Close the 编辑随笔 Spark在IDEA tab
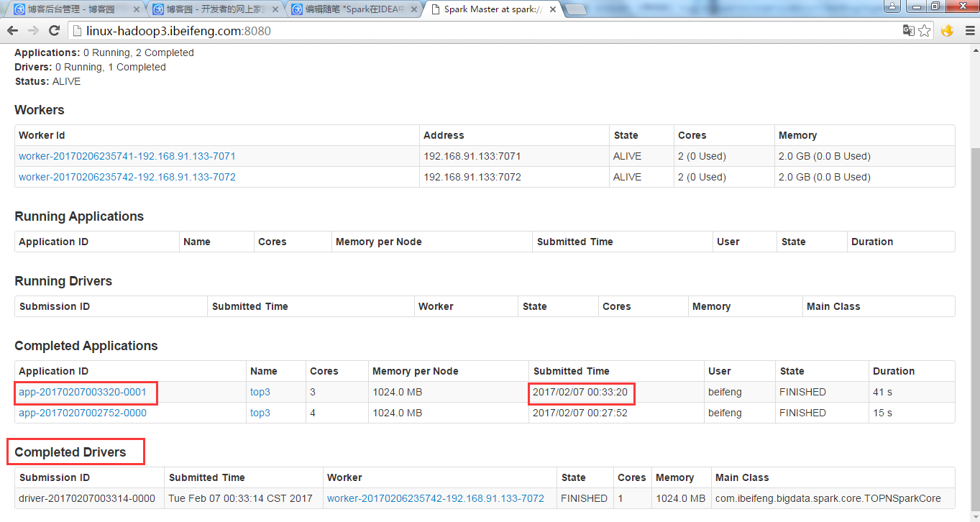 click(x=413, y=9)
